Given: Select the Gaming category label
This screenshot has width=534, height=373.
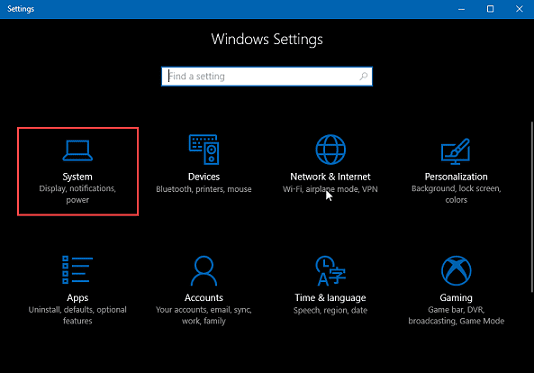Looking at the screenshot, I should 456,298.
